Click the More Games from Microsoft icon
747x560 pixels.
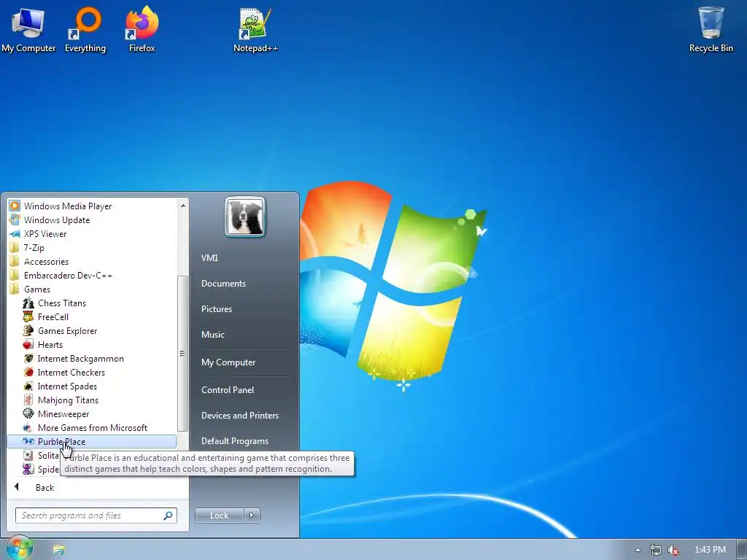(x=28, y=427)
